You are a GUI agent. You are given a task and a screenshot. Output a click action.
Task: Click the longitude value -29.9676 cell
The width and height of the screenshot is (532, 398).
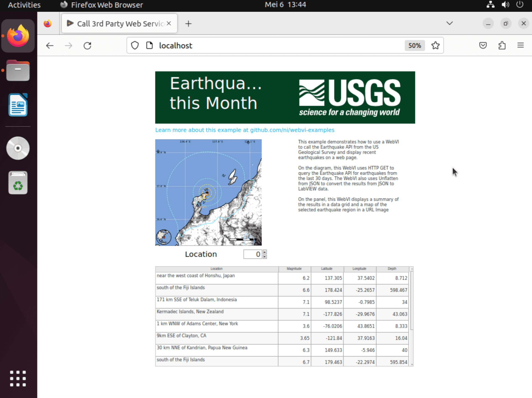pyautogui.click(x=360, y=314)
